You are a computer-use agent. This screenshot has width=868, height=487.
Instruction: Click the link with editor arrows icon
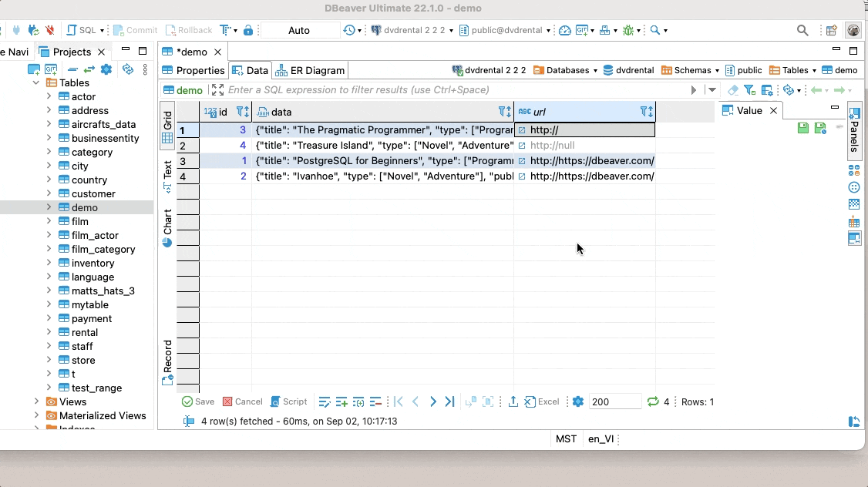click(x=89, y=69)
